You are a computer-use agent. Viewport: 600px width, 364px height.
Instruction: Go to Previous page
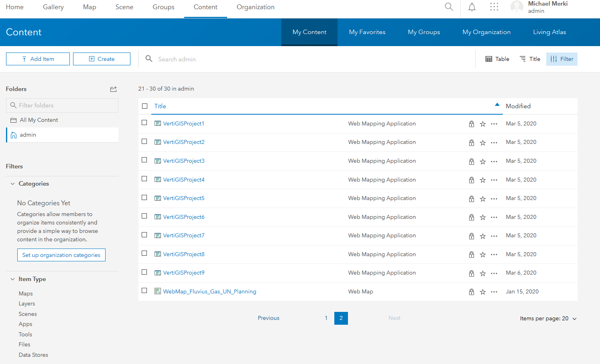pos(268,318)
